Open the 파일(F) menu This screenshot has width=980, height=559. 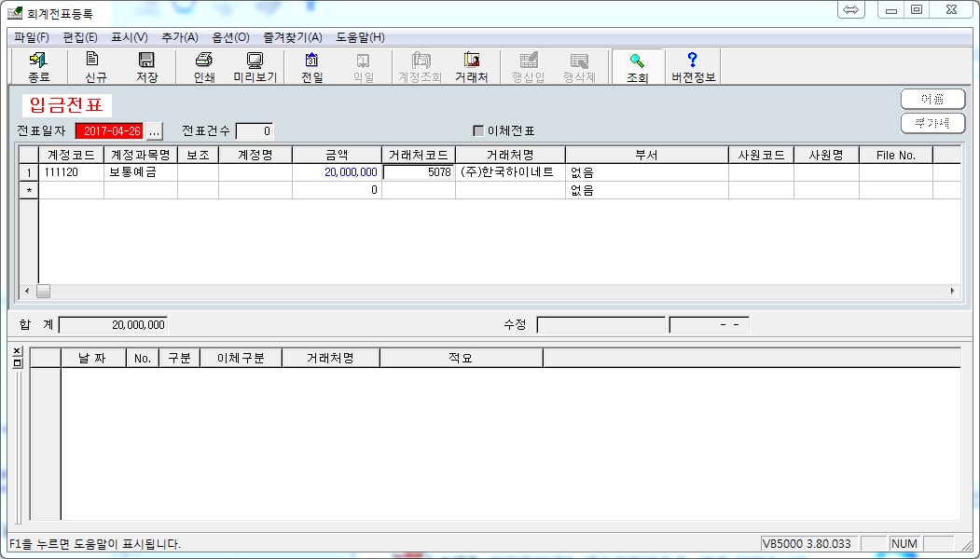coord(32,37)
